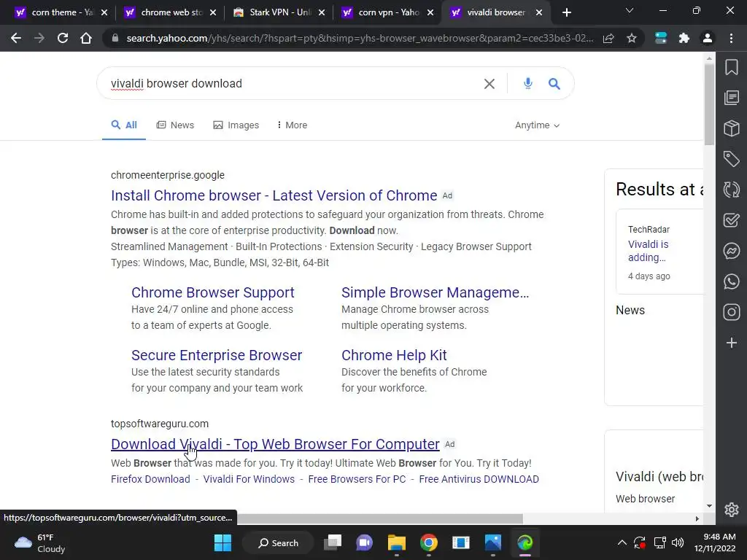Bookmark this page with the star icon
Image resolution: width=747 pixels, height=560 pixels.
[632, 38]
